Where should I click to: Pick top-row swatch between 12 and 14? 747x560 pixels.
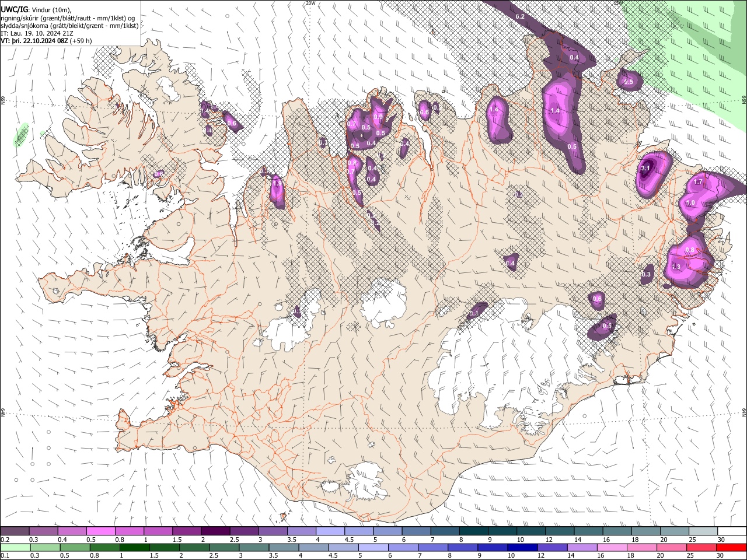[559, 531]
